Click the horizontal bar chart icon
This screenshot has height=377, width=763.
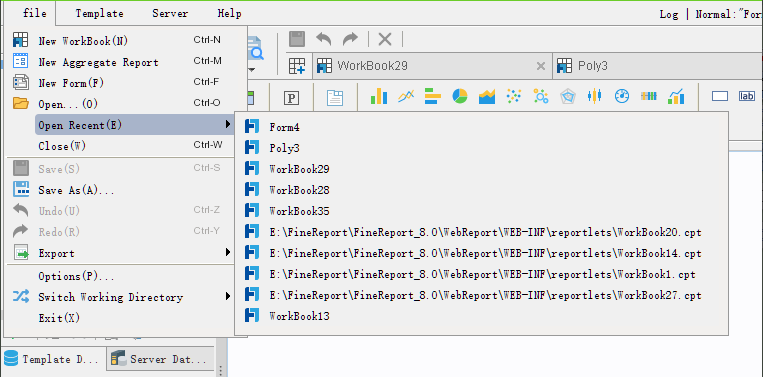[x=433, y=96]
